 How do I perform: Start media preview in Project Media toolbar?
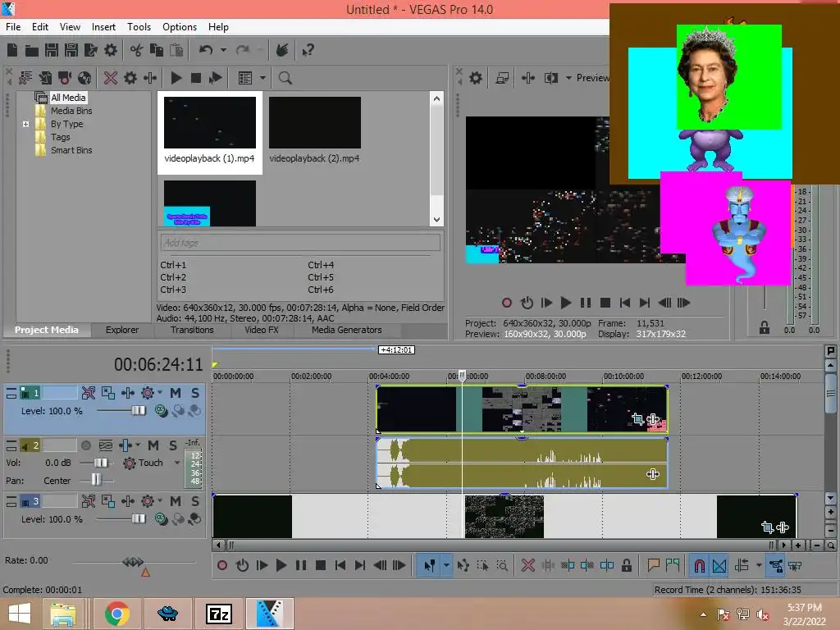click(176, 78)
